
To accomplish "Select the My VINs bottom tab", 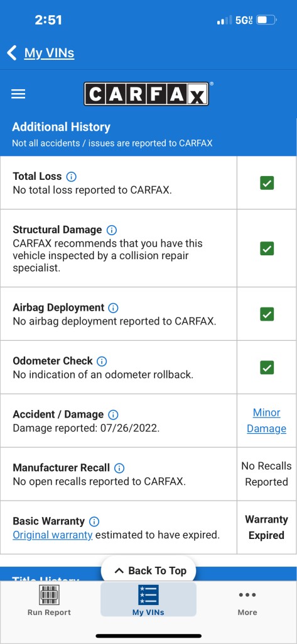I will click(148, 599).
